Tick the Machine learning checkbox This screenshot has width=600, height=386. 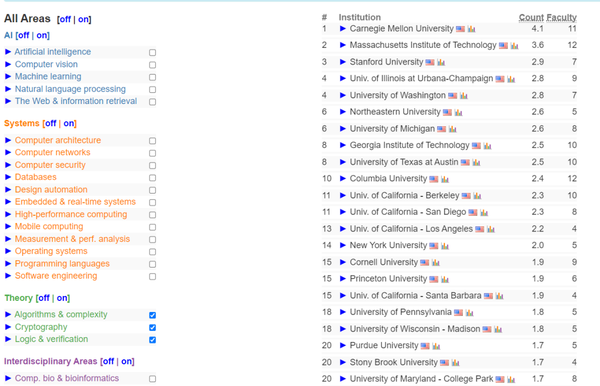[152, 77]
